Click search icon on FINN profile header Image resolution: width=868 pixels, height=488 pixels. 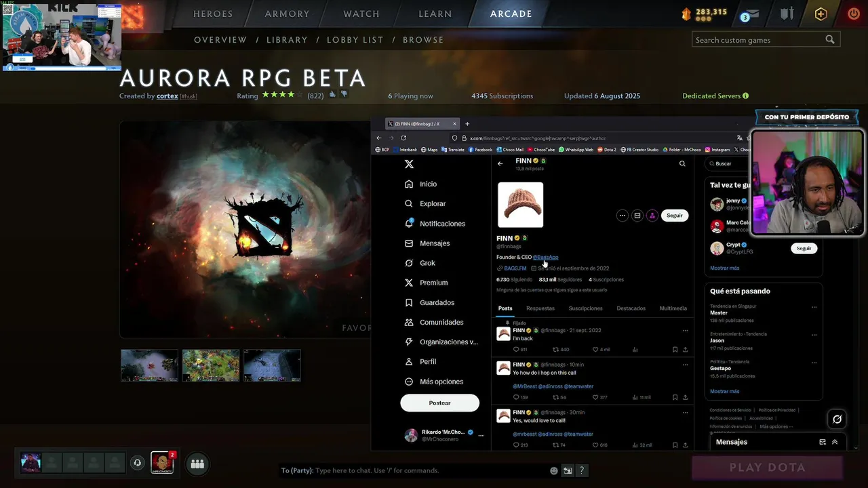(x=682, y=163)
